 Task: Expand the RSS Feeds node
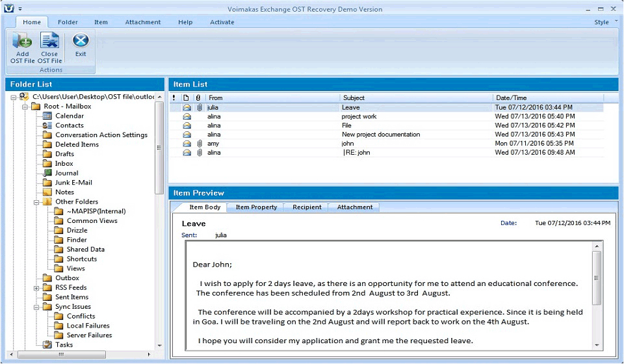pos(36,288)
